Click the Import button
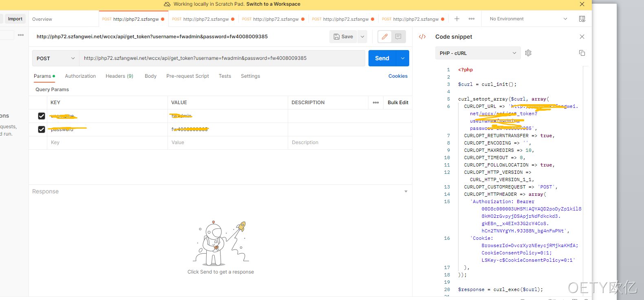644x300 pixels. click(x=15, y=19)
